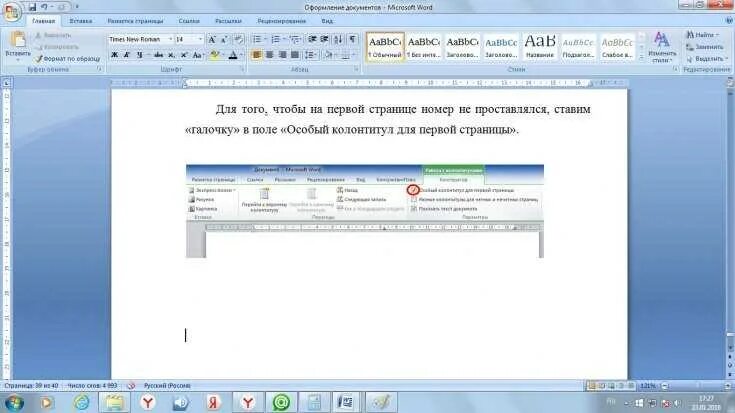735x413 pixels.
Task: Apply the Название style
Action: coord(540,46)
